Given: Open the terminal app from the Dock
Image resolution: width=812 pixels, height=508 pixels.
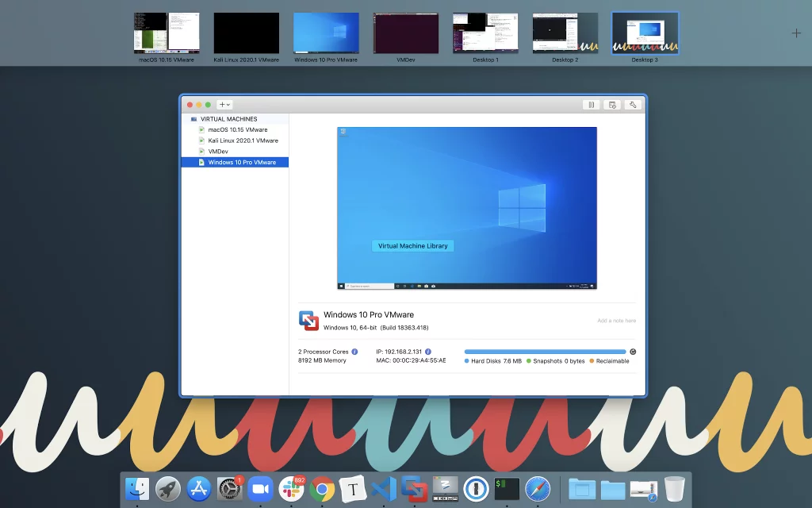Looking at the screenshot, I should click(507, 489).
